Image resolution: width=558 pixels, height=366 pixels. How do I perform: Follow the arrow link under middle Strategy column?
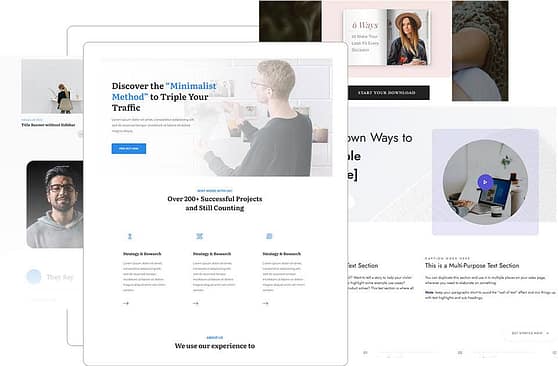(x=196, y=303)
